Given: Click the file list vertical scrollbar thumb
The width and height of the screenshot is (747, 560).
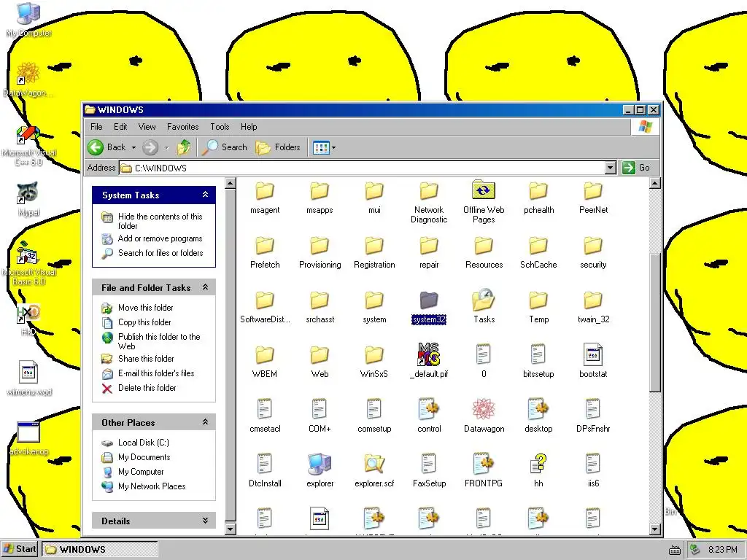Looking at the screenshot, I should pos(655,322).
